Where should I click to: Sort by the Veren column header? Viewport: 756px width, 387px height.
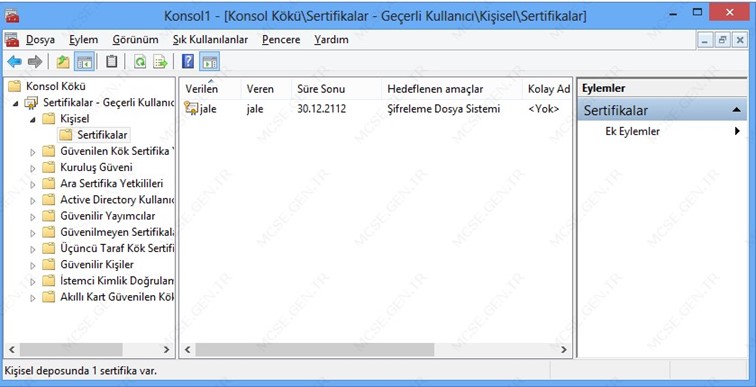click(266, 89)
